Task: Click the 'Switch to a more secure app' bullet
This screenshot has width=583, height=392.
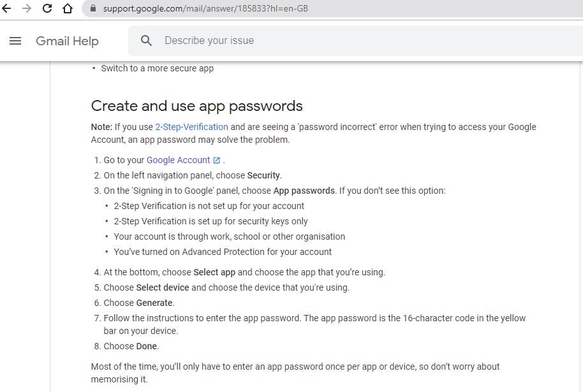Action: (157, 68)
